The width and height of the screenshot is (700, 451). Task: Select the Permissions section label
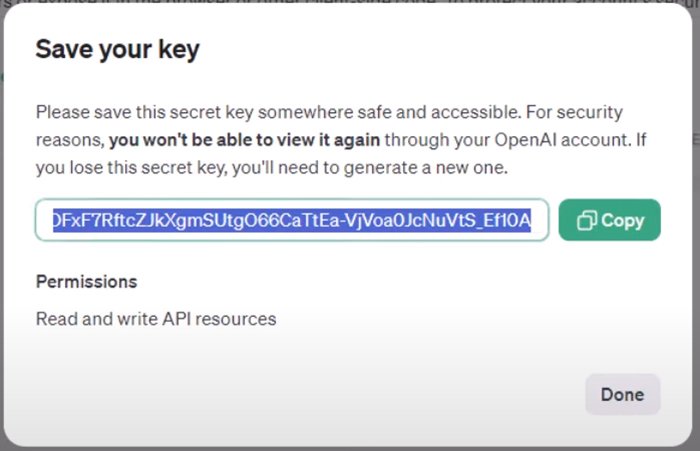point(87,282)
